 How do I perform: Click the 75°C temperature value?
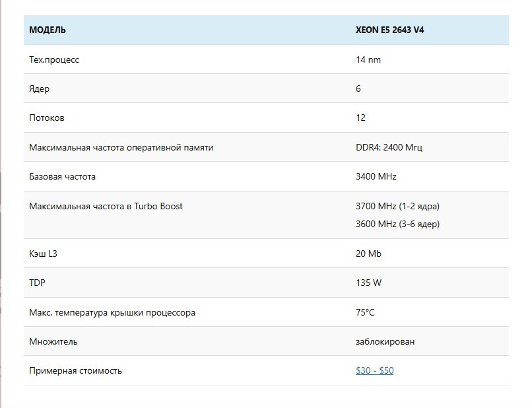(x=365, y=312)
